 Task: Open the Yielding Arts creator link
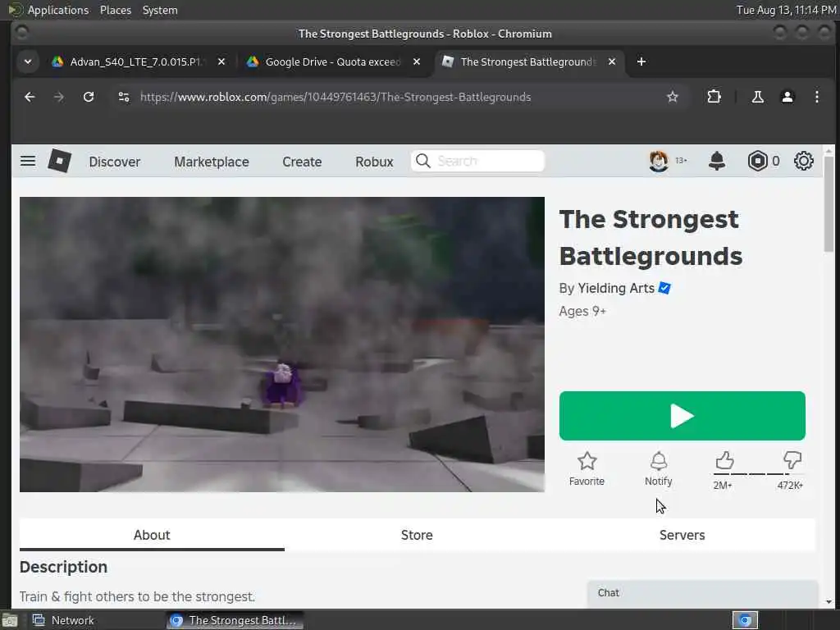click(616, 288)
